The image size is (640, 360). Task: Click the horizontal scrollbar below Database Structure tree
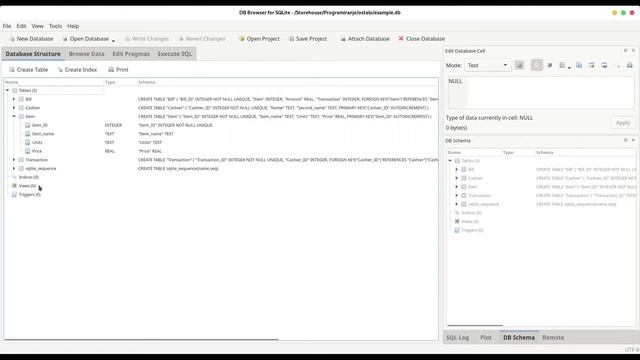point(141,339)
